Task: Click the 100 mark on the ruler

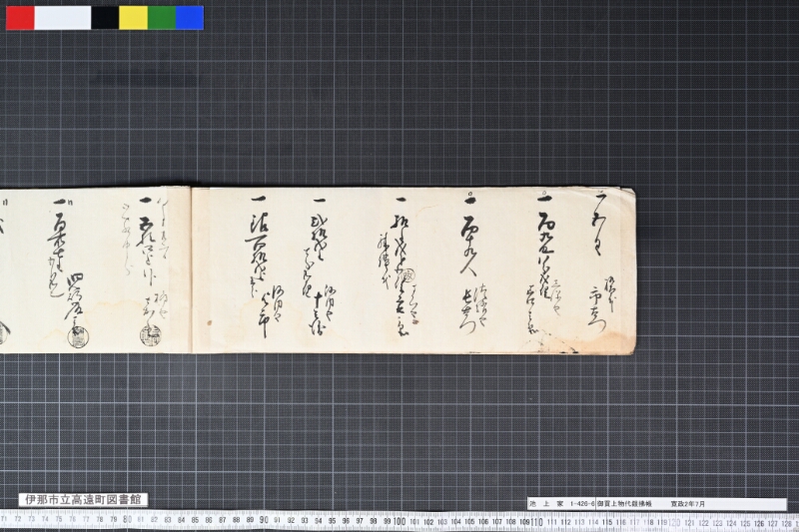Action: click(399, 521)
